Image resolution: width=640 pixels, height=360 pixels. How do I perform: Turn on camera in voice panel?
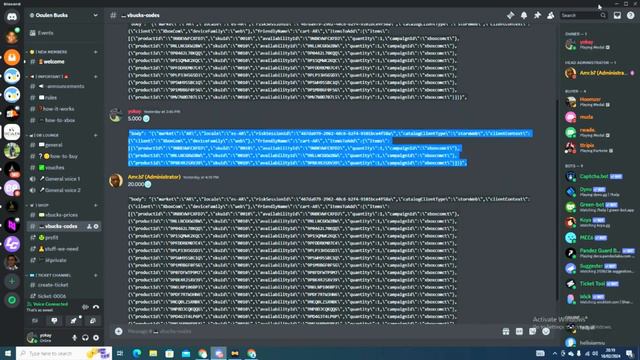(35, 321)
